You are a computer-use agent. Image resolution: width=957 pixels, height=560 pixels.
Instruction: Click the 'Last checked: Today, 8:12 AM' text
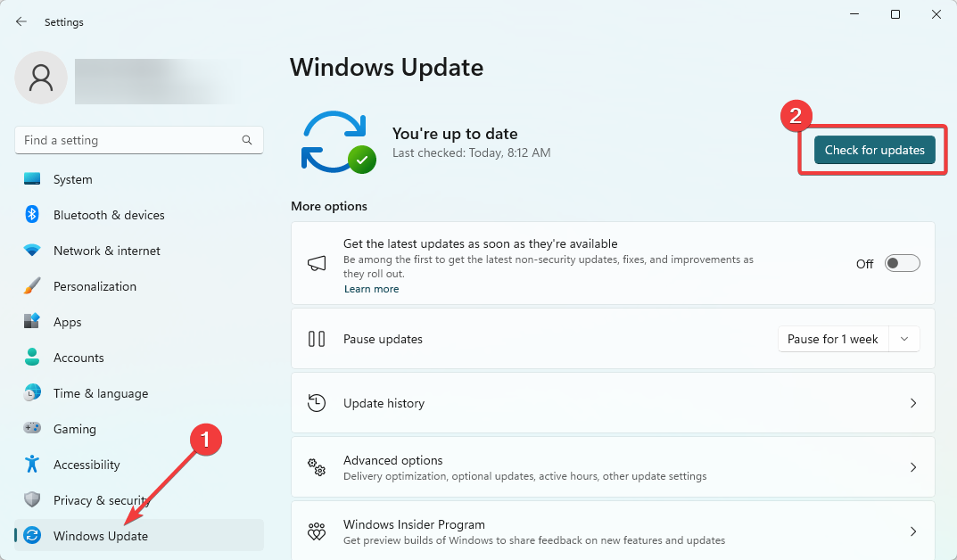[471, 153]
